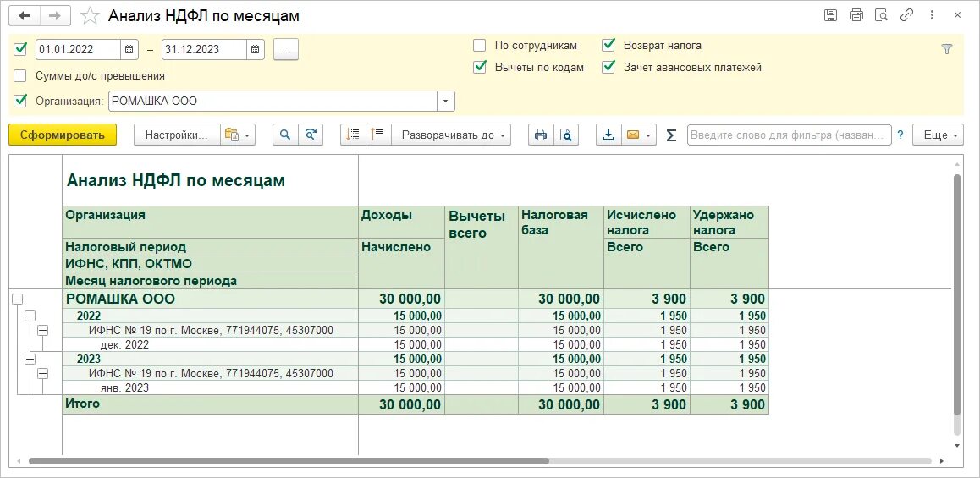Uncheck Вычеты по кодам
Image resolution: width=980 pixels, height=478 pixels.
point(479,67)
